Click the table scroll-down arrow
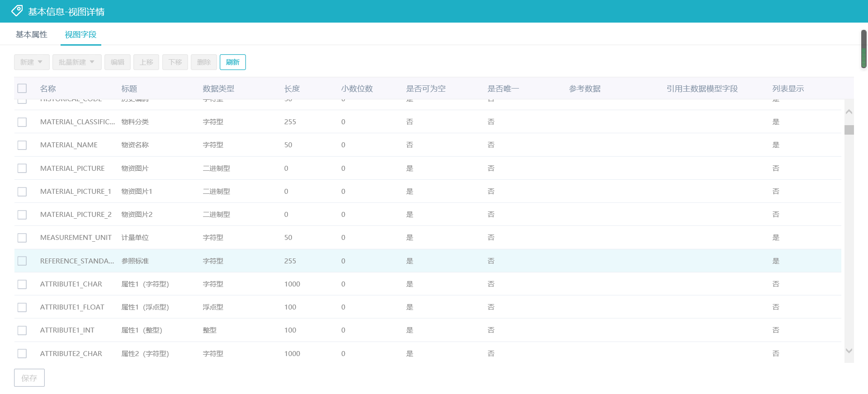 pyautogui.click(x=849, y=351)
